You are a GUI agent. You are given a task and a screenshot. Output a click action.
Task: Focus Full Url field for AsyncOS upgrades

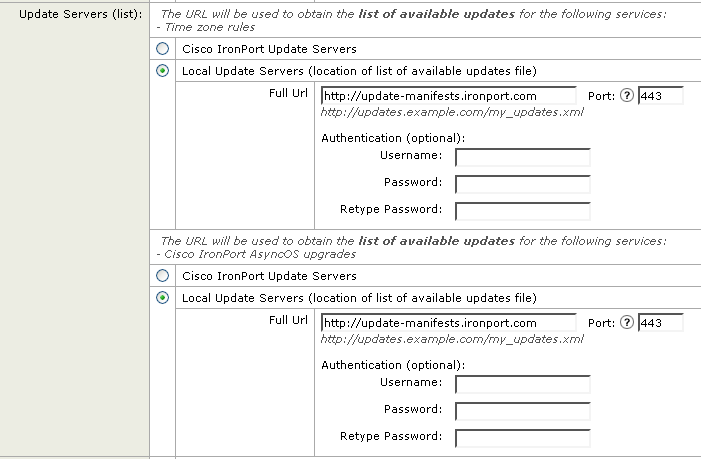point(448,323)
